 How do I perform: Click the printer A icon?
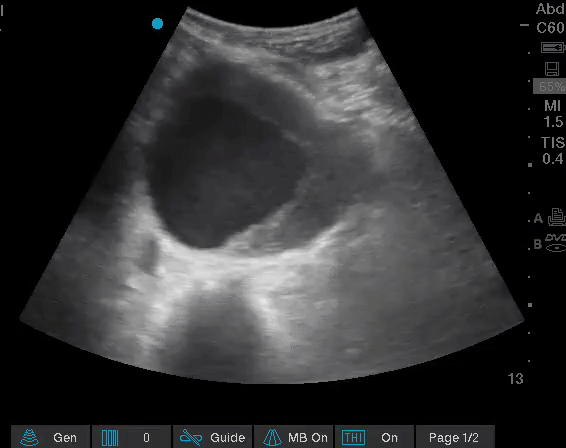point(557,217)
